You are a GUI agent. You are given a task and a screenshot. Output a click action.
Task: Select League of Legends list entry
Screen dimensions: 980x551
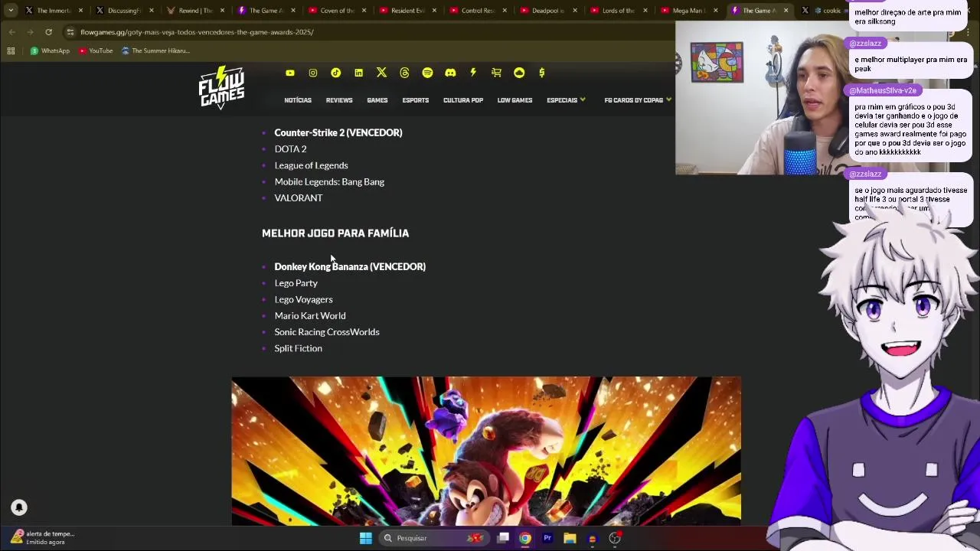pos(311,165)
